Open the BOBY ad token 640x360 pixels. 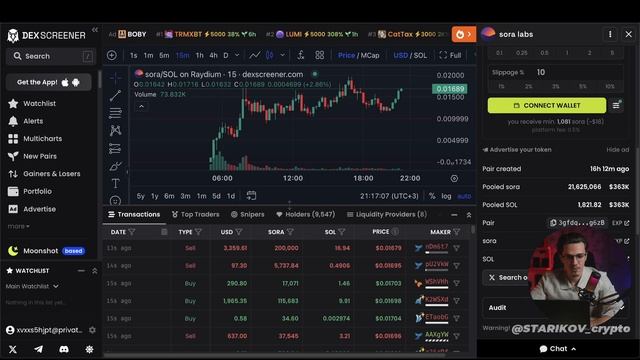click(132, 34)
